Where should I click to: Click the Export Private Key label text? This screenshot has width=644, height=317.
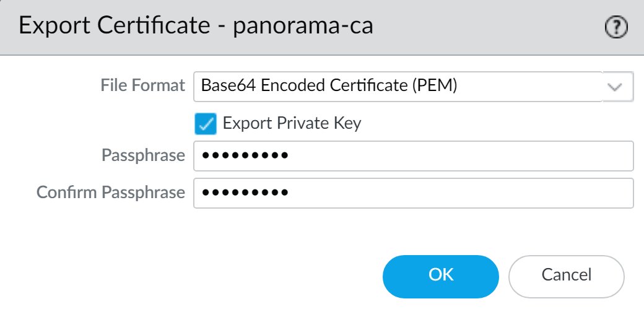[292, 123]
